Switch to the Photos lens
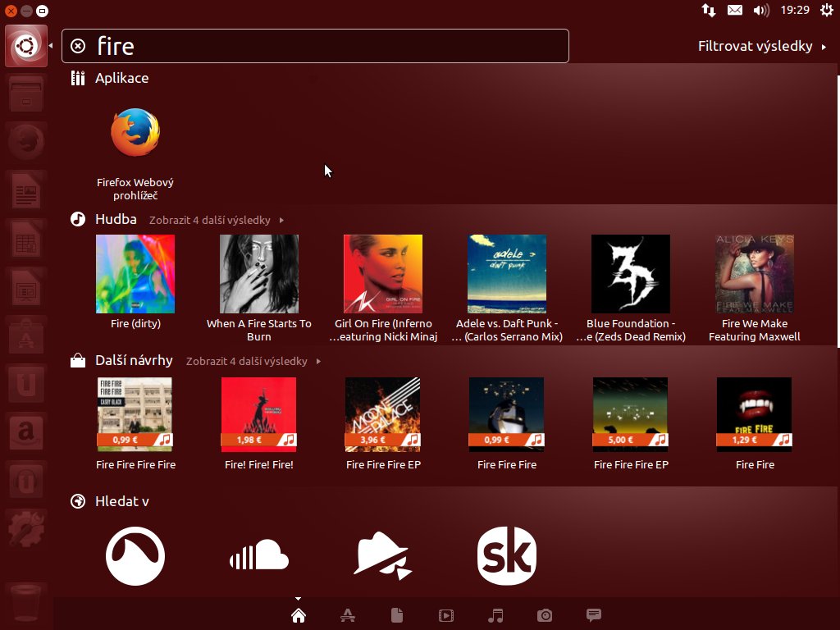The image size is (840, 630). click(545, 615)
